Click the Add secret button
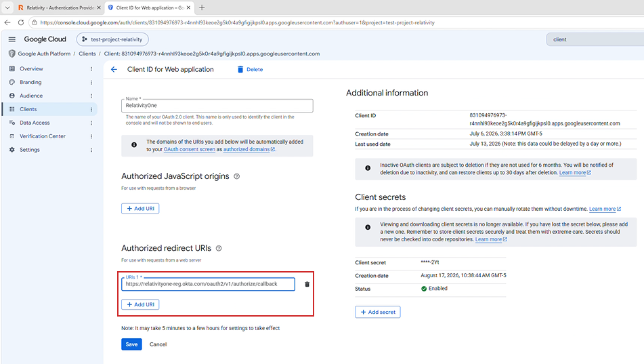Image resolution: width=644 pixels, height=364 pixels. 377,312
